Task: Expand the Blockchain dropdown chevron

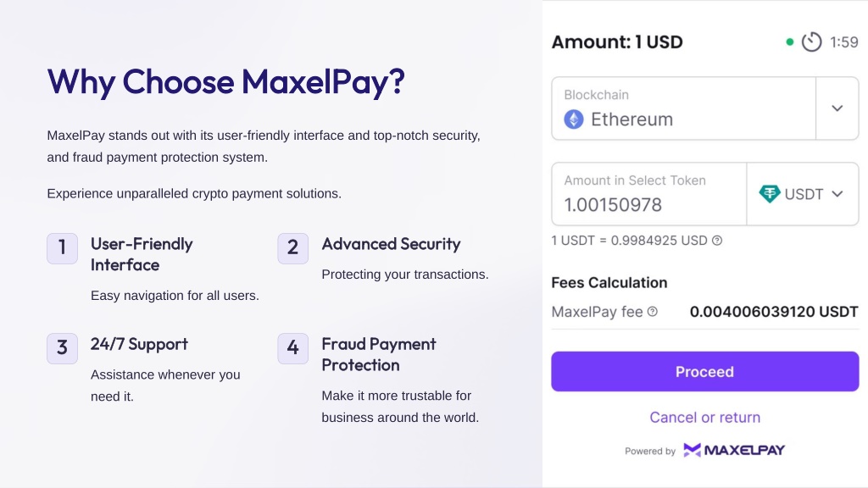Action: (x=837, y=108)
